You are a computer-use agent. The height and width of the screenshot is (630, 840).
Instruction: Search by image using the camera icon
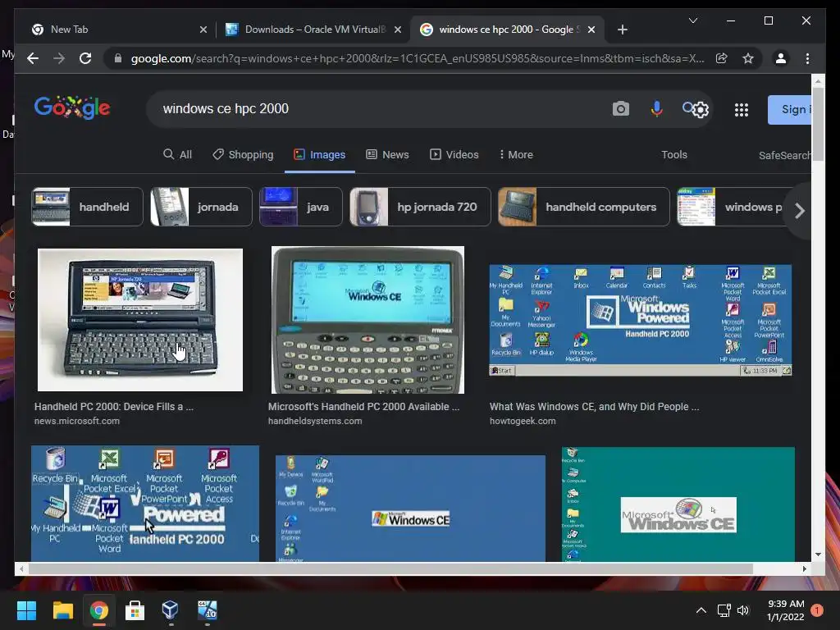(620, 109)
